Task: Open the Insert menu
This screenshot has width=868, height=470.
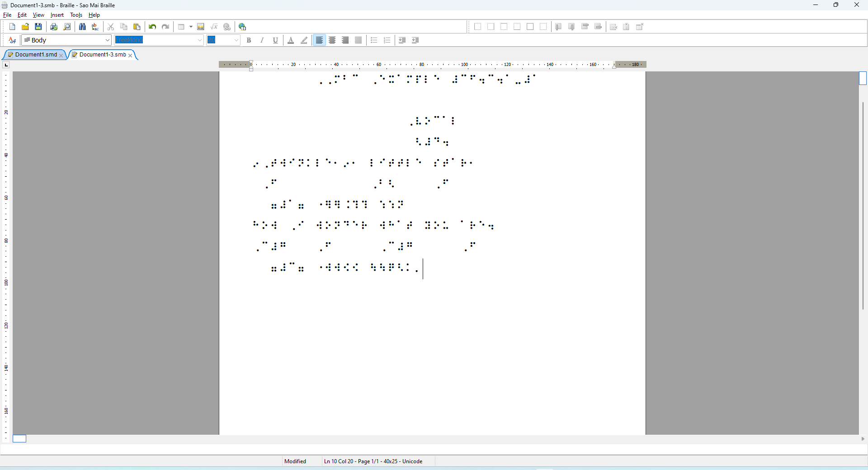Action: pos(57,15)
